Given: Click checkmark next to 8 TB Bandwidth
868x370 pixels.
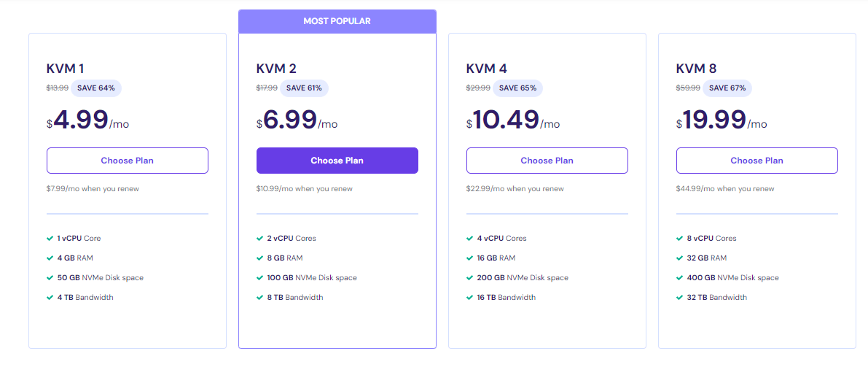Looking at the screenshot, I should 259,298.
